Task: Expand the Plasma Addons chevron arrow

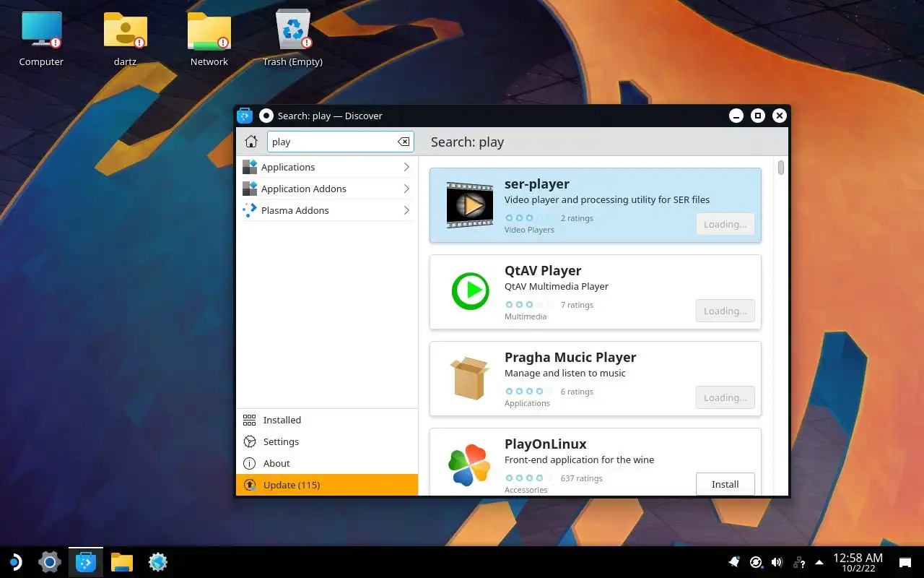Action: coord(406,210)
